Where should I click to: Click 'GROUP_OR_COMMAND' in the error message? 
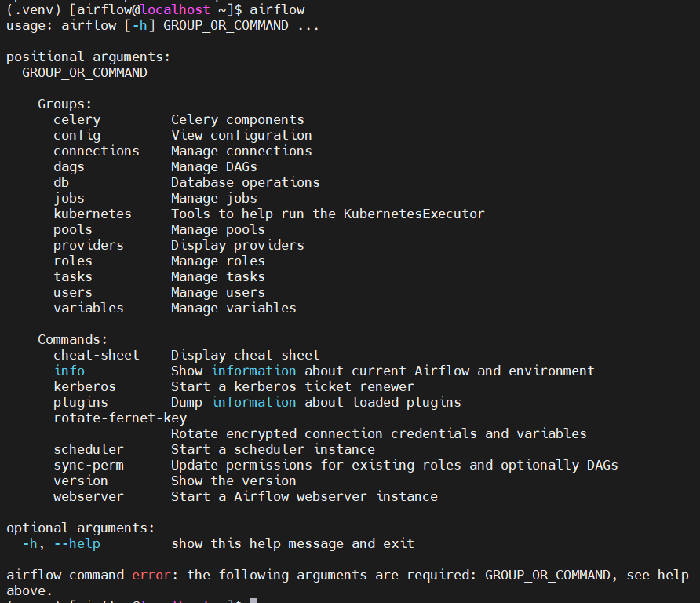(547, 576)
